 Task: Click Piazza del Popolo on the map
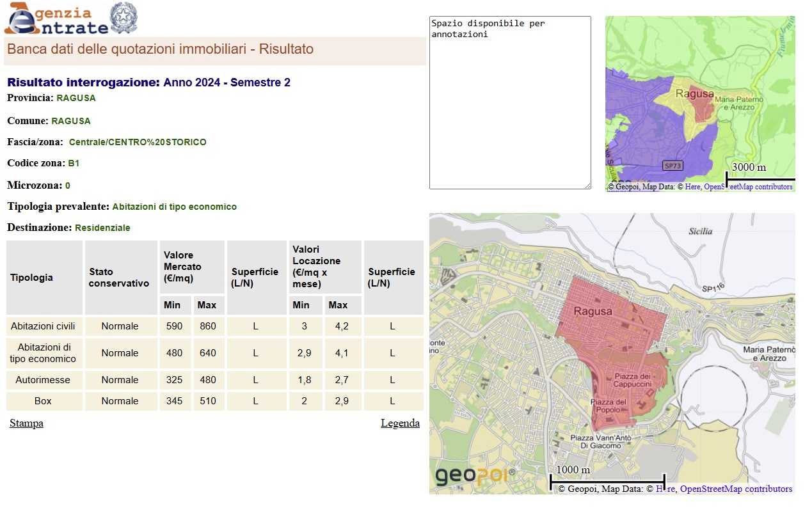click(x=608, y=406)
